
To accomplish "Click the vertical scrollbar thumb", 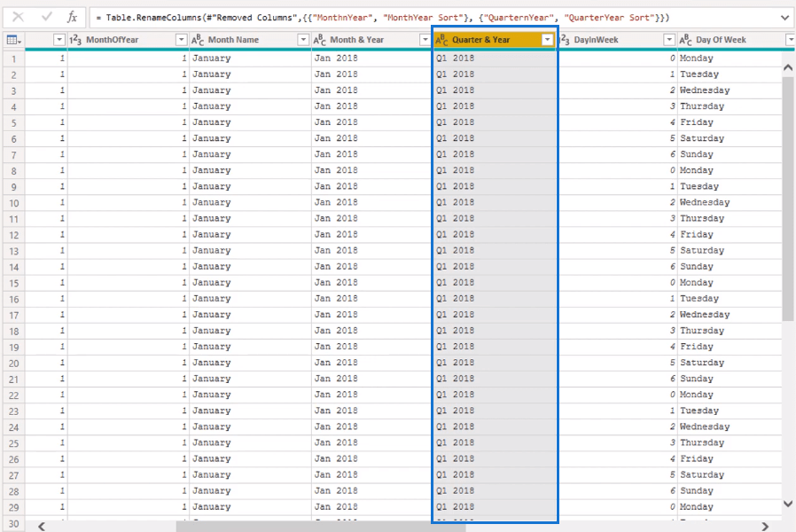I will point(788,199).
